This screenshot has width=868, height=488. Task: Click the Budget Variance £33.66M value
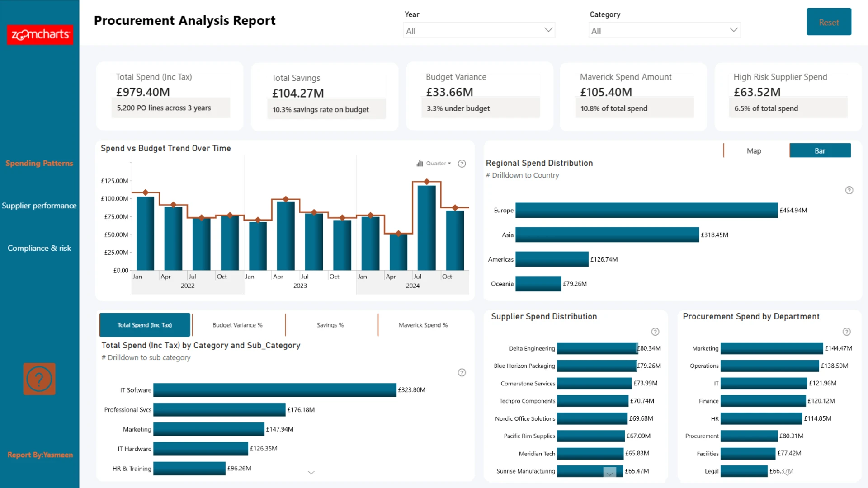[449, 92]
